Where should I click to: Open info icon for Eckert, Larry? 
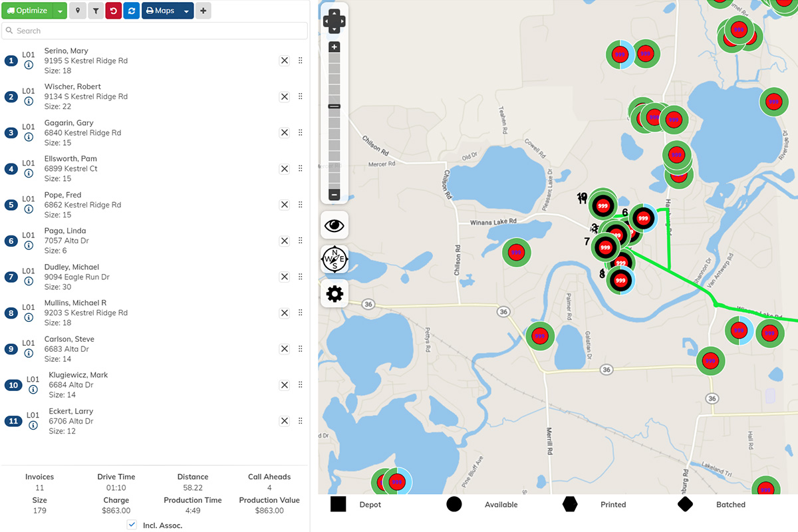(33, 426)
